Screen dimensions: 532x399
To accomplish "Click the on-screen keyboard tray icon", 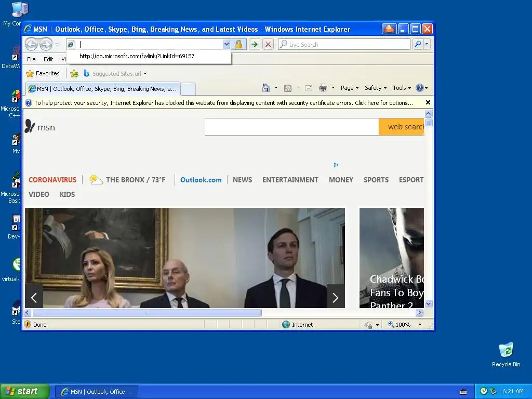I will click(463, 392).
